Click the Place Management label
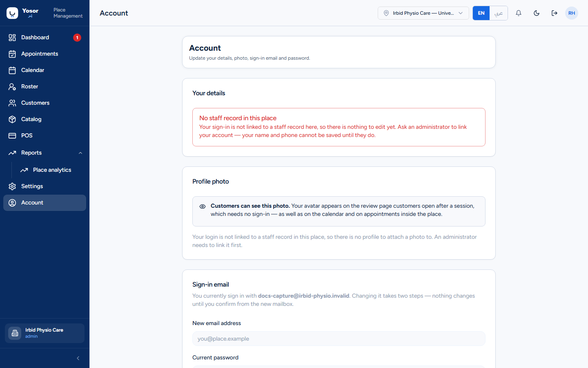 click(68, 13)
